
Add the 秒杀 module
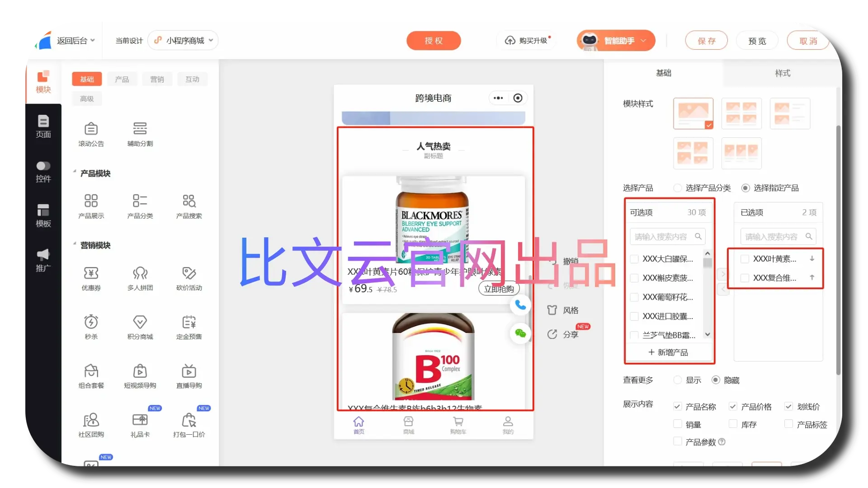point(91,327)
